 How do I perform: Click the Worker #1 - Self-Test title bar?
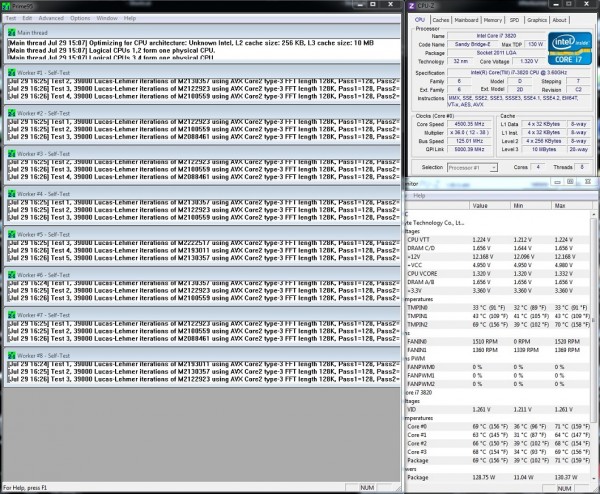(202, 73)
